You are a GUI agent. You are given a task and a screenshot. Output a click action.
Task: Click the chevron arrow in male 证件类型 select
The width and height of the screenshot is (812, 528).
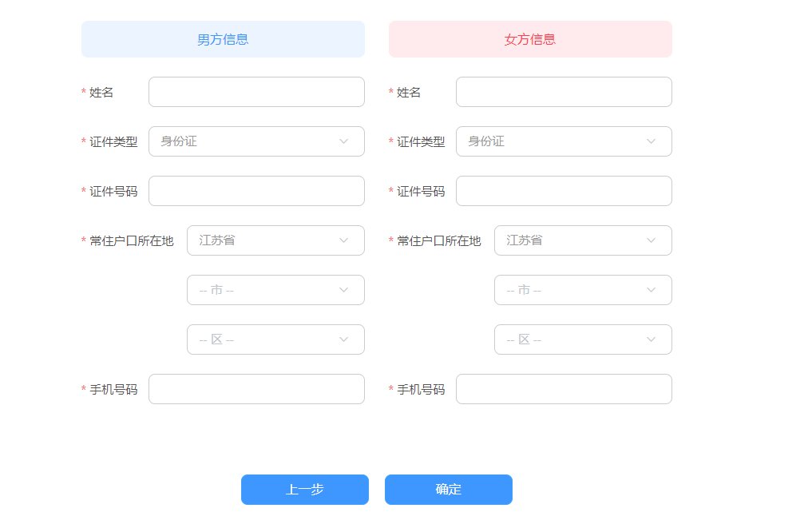[x=344, y=141]
